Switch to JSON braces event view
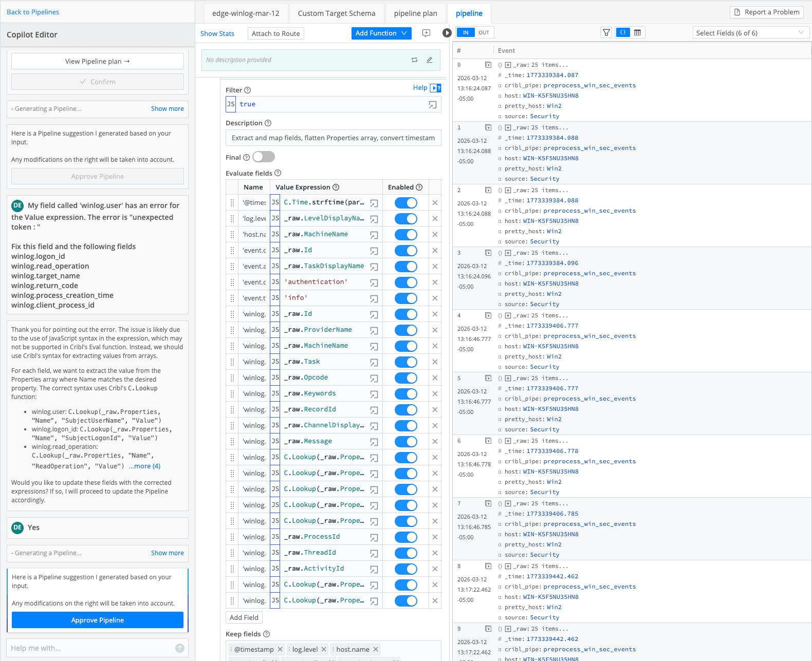812x661 pixels. 623,32
